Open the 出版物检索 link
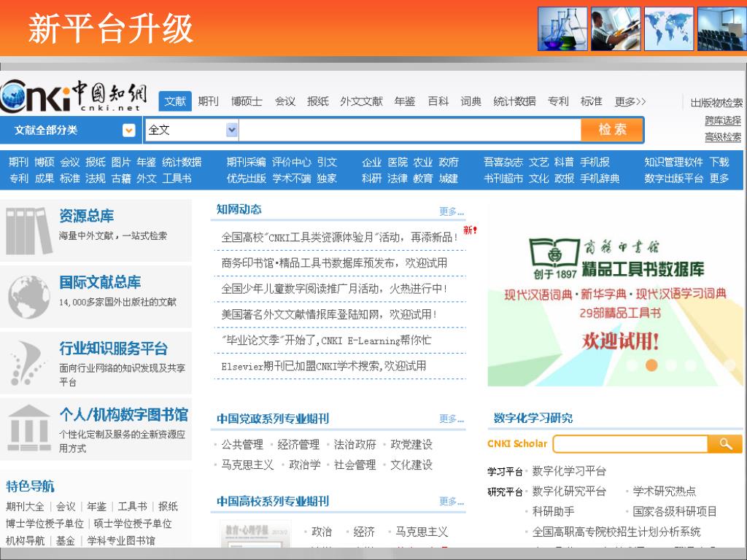The image size is (747, 560). (x=716, y=103)
